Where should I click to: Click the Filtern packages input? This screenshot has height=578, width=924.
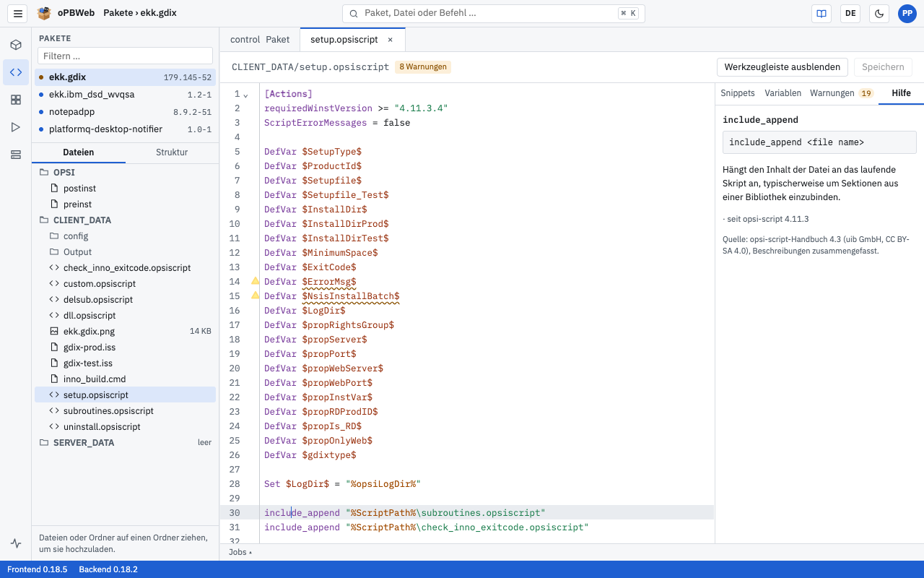(x=126, y=56)
